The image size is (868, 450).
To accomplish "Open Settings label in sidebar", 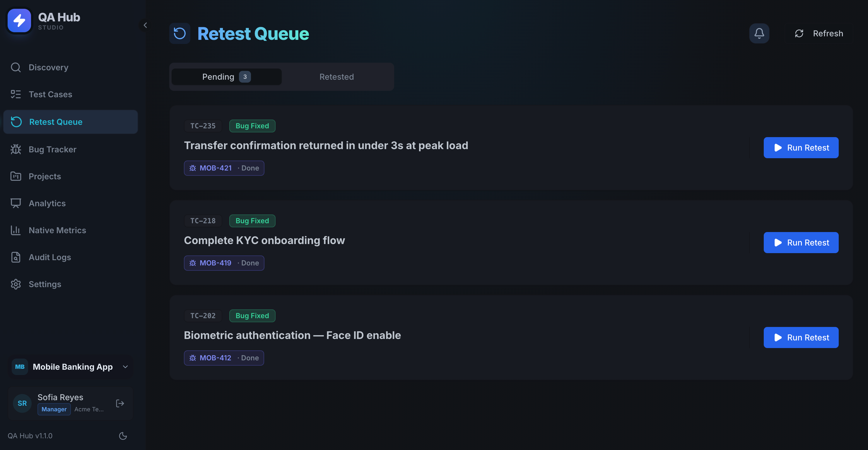I will 45,284.
